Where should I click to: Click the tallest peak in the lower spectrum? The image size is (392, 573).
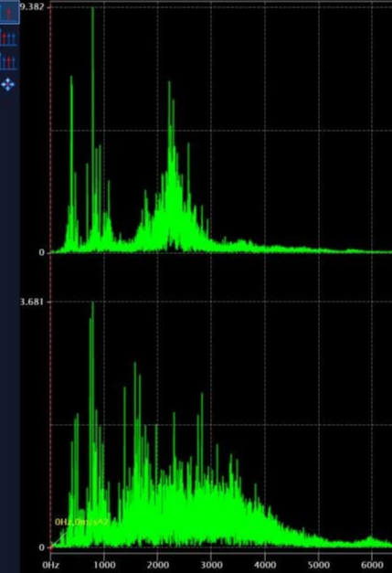coord(93,304)
